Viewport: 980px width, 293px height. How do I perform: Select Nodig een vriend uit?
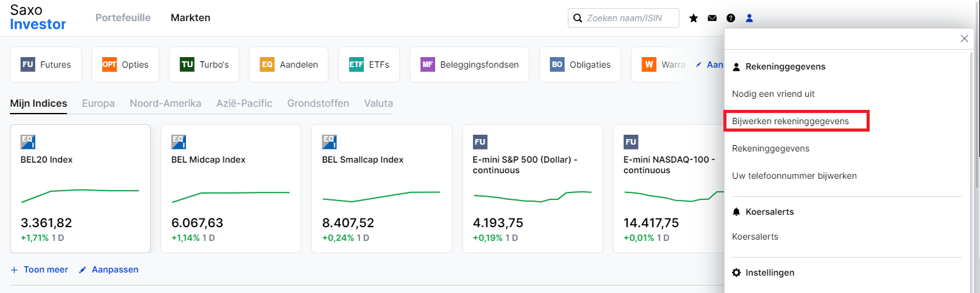click(x=774, y=94)
